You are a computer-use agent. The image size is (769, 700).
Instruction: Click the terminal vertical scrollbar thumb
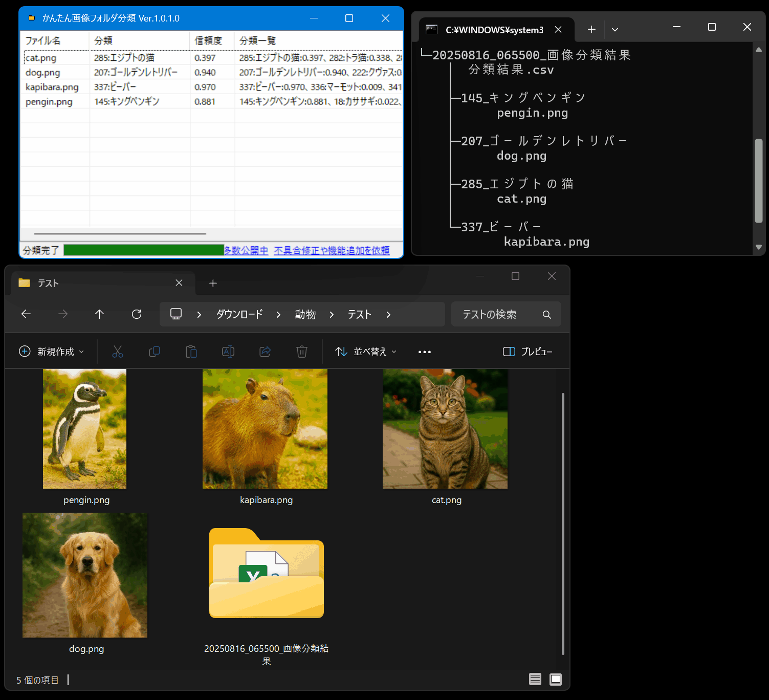click(759, 181)
